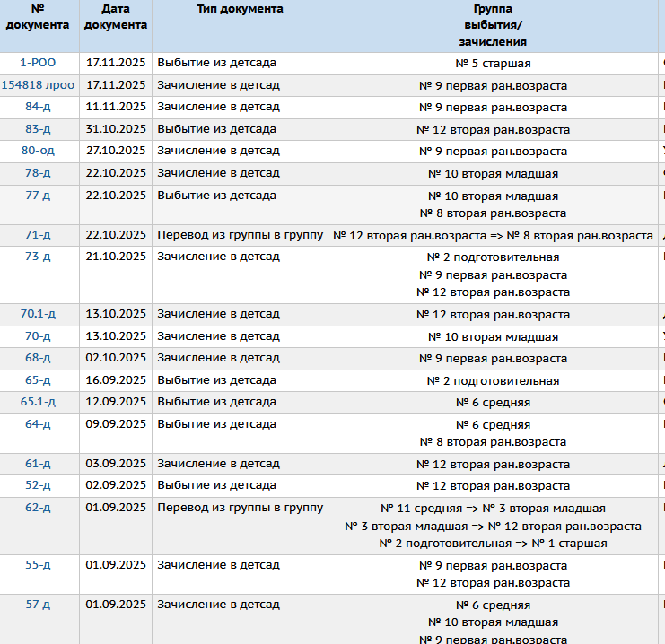Open document link 1-РОО
Image resolution: width=665 pixels, height=644 pixels.
click(x=38, y=64)
